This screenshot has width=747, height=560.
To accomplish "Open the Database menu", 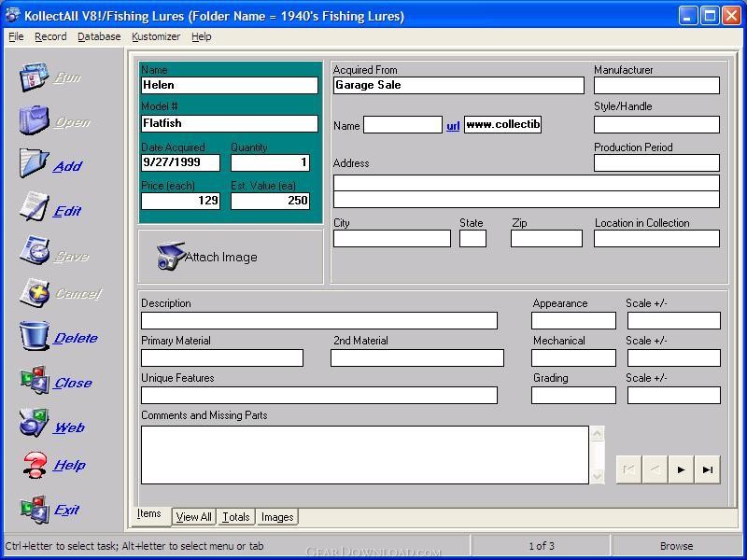I will click(x=99, y=36).
